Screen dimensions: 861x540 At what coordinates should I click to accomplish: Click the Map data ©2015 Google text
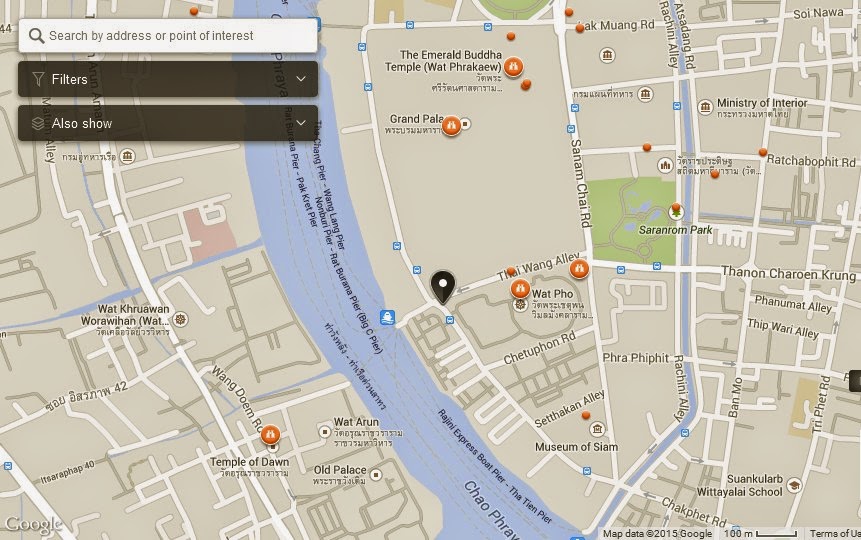(x=657, y=533)
